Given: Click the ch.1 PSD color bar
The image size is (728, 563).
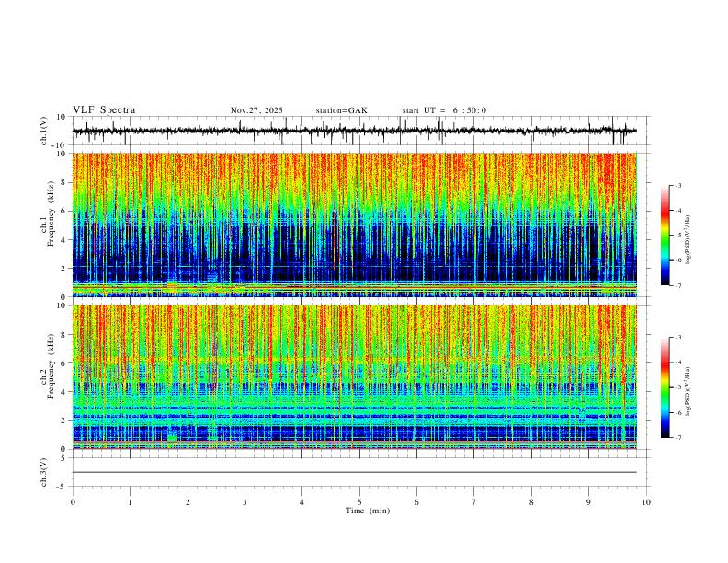Looking at the screenshot, I should [x=665, y=236].
